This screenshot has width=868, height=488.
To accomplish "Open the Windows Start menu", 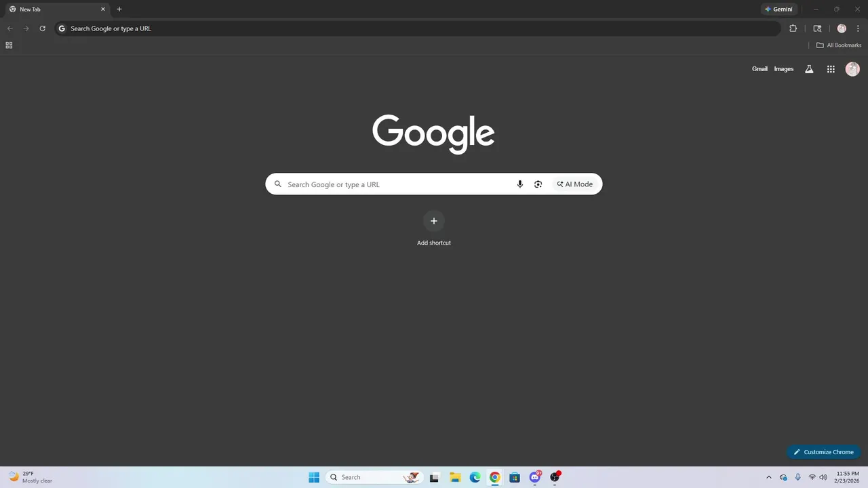I will tap(314, 477).
